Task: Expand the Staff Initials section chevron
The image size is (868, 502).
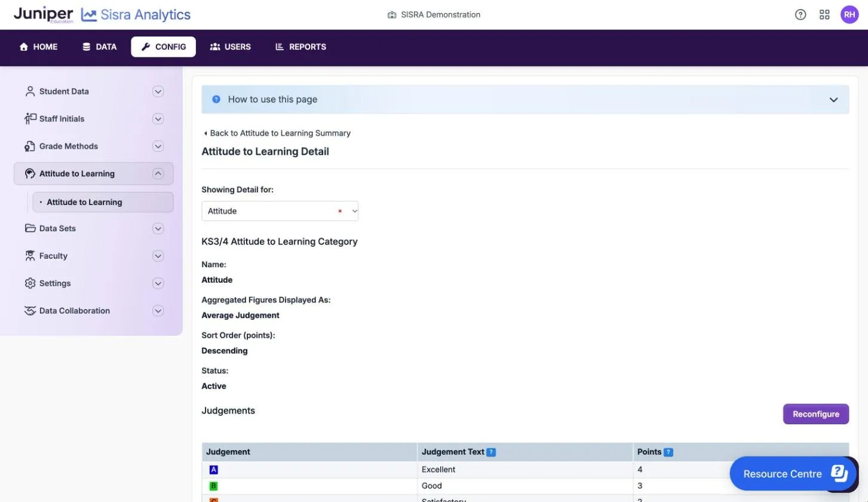Action: click(158, 119)
